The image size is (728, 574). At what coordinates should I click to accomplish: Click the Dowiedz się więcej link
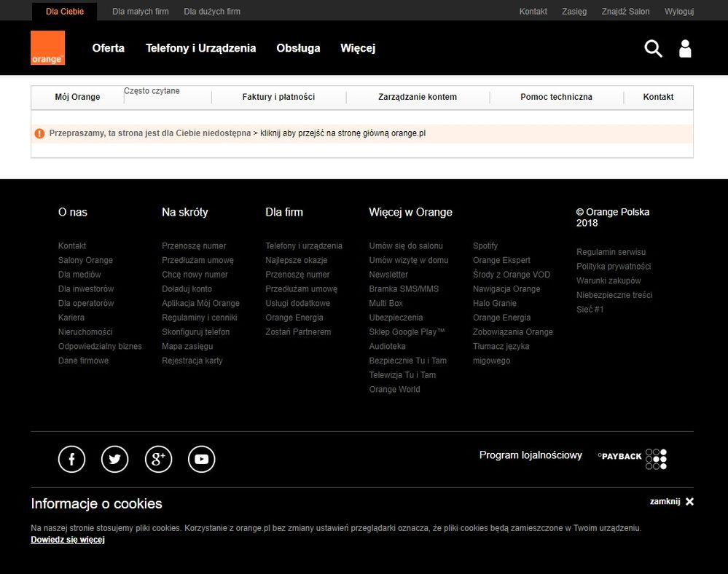coord(68,540)
